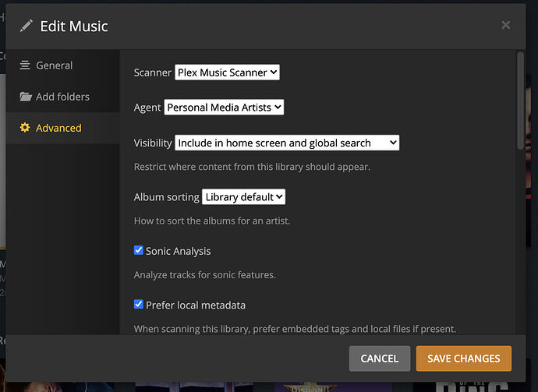The height and width of the screenshot is (392, 538).
Task: Click the Edit Music dialog title
Action: click(74, 26)
